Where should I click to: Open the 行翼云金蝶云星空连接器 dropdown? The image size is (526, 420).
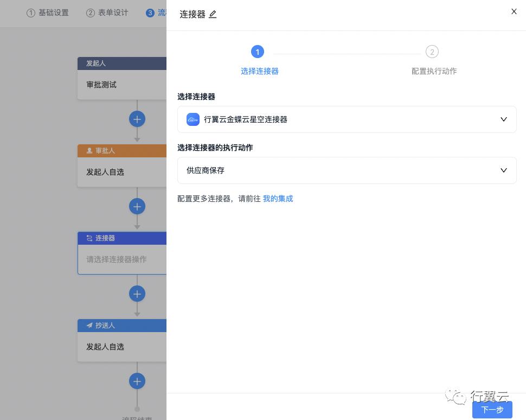coord(347,119)
